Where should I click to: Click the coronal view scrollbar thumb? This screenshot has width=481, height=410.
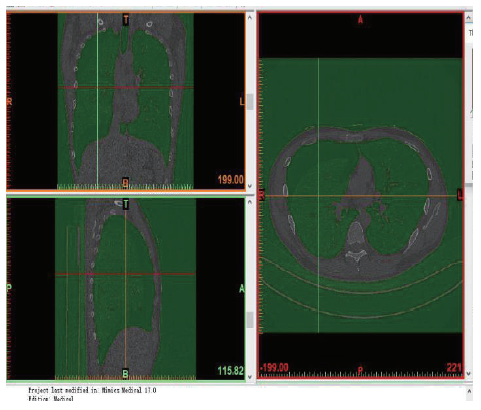pos(250,102)
